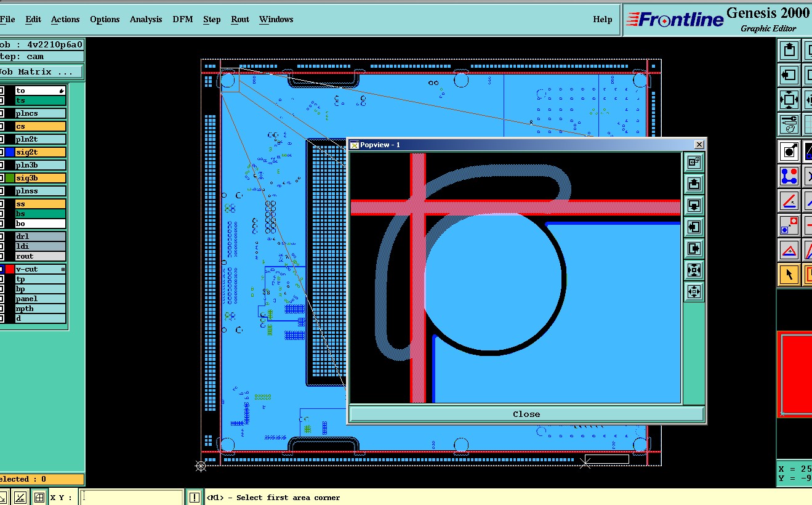Viewport: 812px width, 505px height.
Task: Toggle display checkbox for layer drl
Action: (2, 236)
